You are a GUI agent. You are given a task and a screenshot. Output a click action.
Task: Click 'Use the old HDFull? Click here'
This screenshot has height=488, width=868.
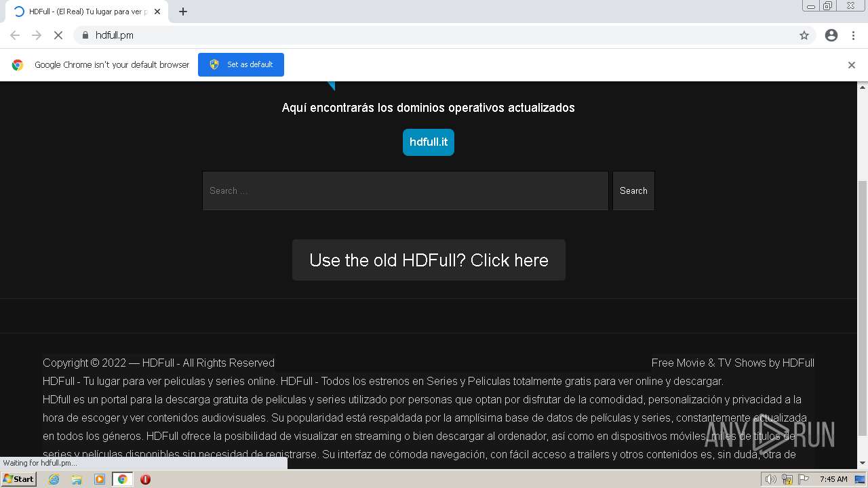point(429,260)
